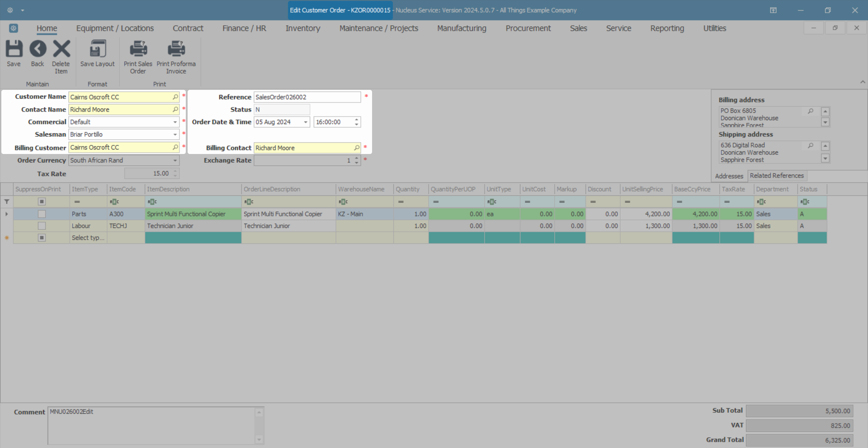Expand the Commercial dropdown

pyautogui.click(x=175, y=122)
